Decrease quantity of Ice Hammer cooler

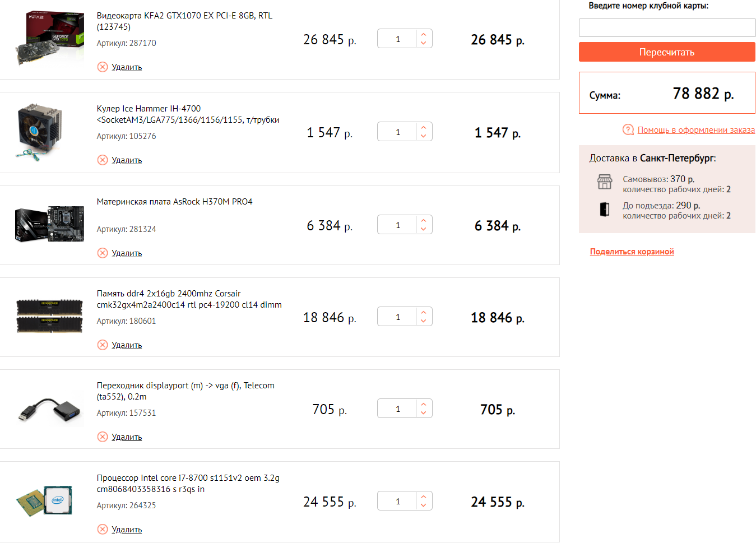(424, 136)
